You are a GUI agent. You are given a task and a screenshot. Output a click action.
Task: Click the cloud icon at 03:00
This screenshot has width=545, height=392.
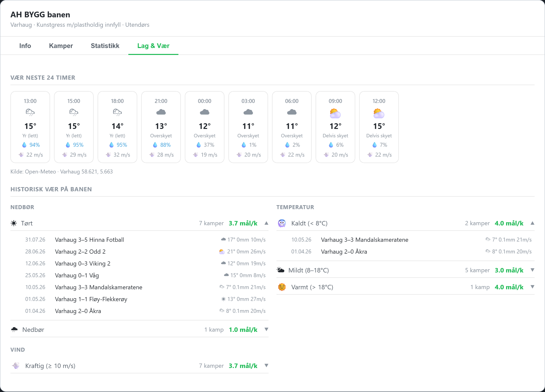248,112
